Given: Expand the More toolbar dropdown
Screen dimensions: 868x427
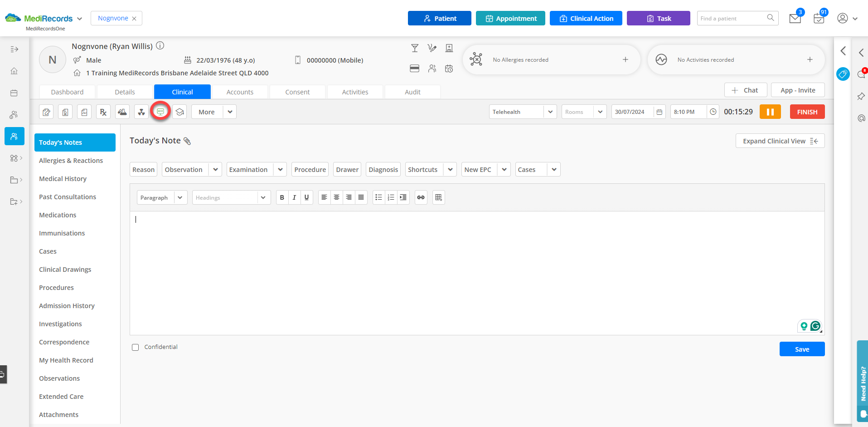Looking at the screenshot, I should click(x=229, y=112).
